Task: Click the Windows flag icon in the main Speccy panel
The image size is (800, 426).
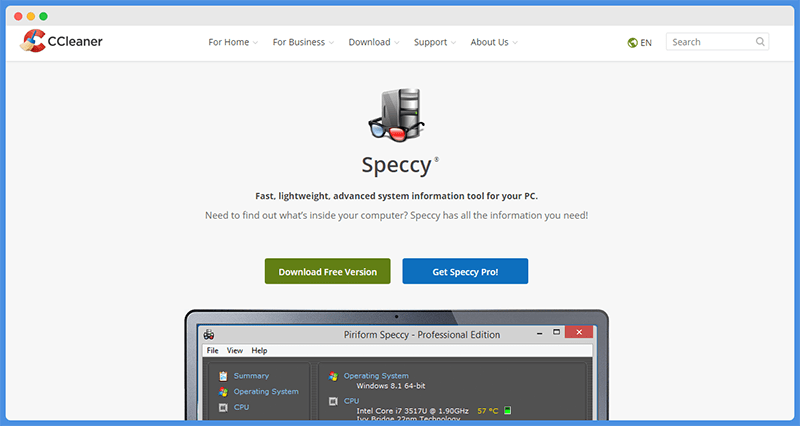Action: (x=333, y=377)
